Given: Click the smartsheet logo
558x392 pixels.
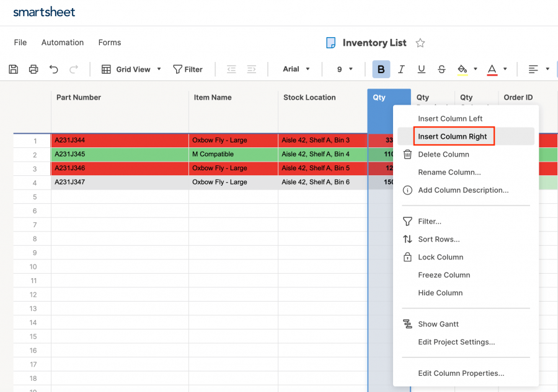Looking at the screenshot, I should [x=44, y=12].
